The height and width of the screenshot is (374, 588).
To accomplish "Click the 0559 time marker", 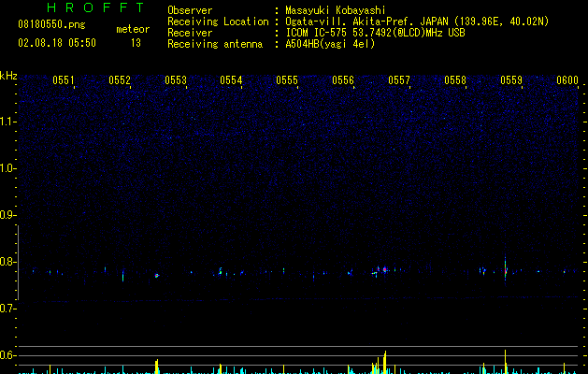I will 511,80.
